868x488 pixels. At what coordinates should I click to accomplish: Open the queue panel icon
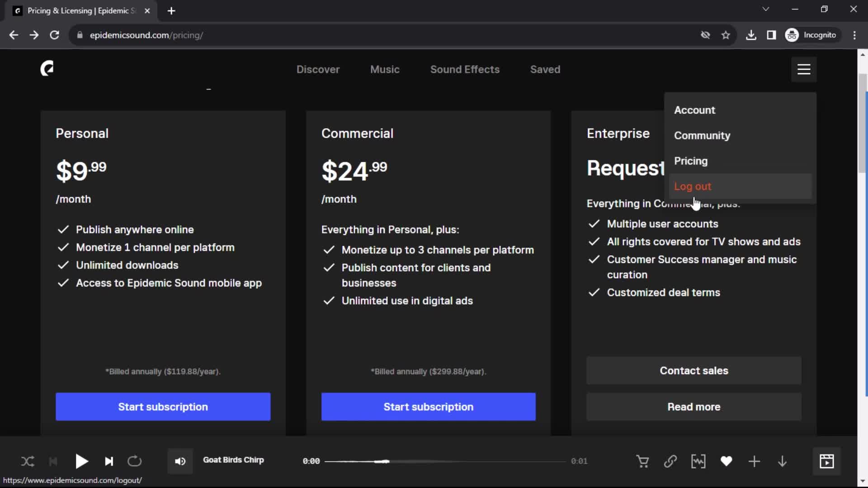click(827, 461)
